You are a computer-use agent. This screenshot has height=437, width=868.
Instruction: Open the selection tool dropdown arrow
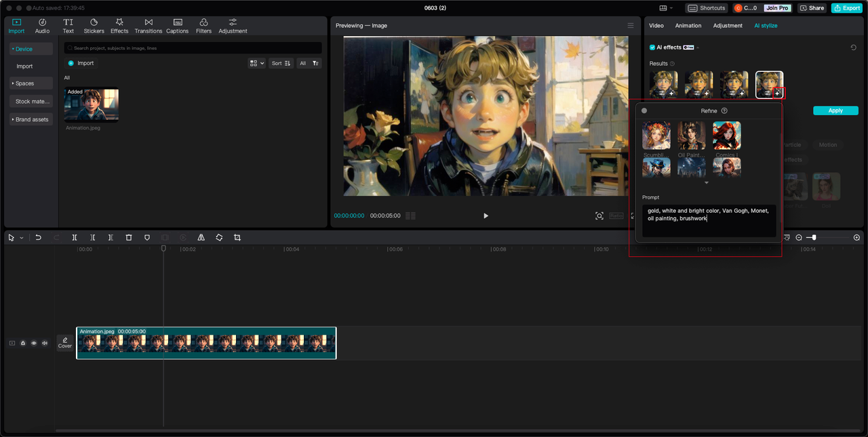tap(21, 238)
